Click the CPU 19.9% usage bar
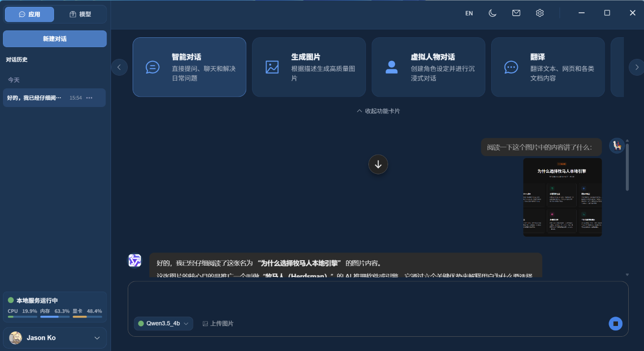 click(x=23, y=317)
